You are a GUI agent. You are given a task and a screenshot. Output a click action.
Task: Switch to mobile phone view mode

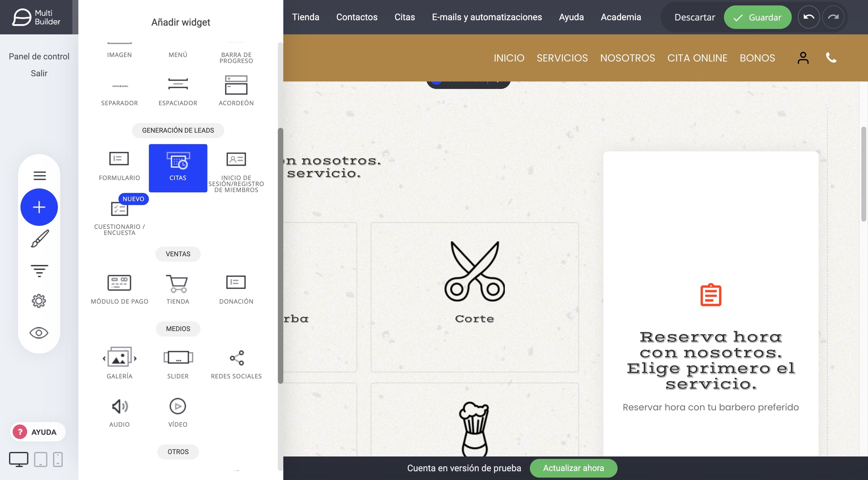(x=58, y=459)
